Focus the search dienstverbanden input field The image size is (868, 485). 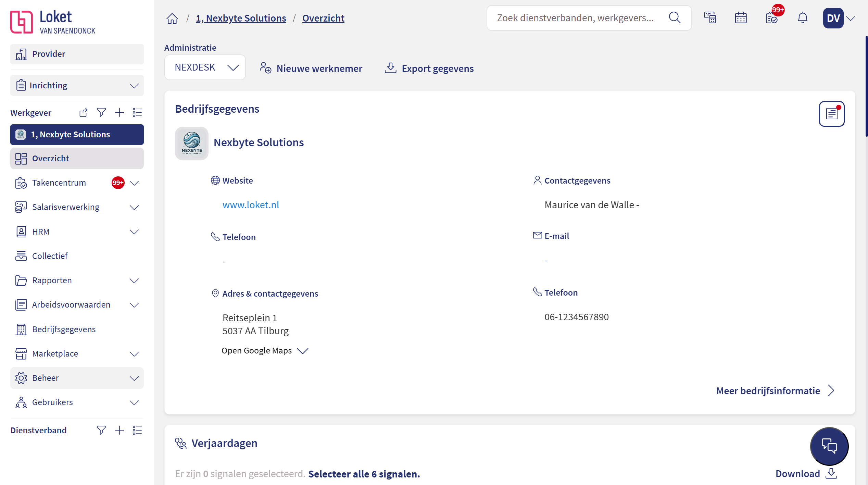[x=575, y=18]
